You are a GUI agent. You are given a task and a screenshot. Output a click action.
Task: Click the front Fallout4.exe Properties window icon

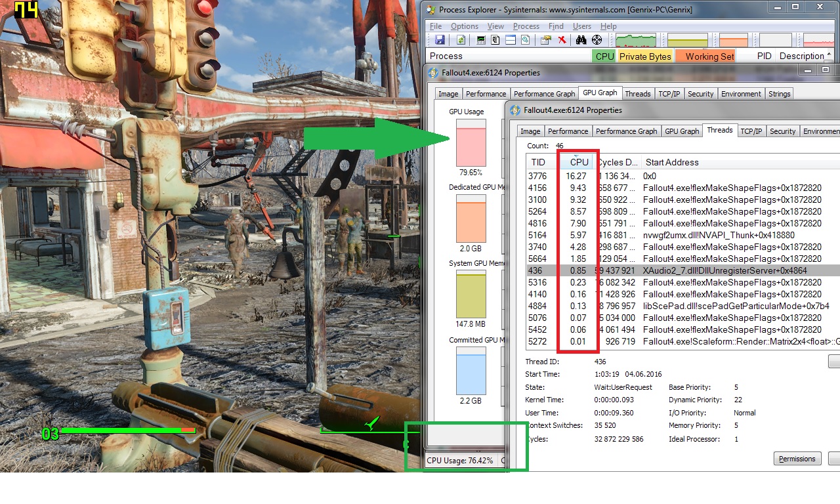coord(516,110)
